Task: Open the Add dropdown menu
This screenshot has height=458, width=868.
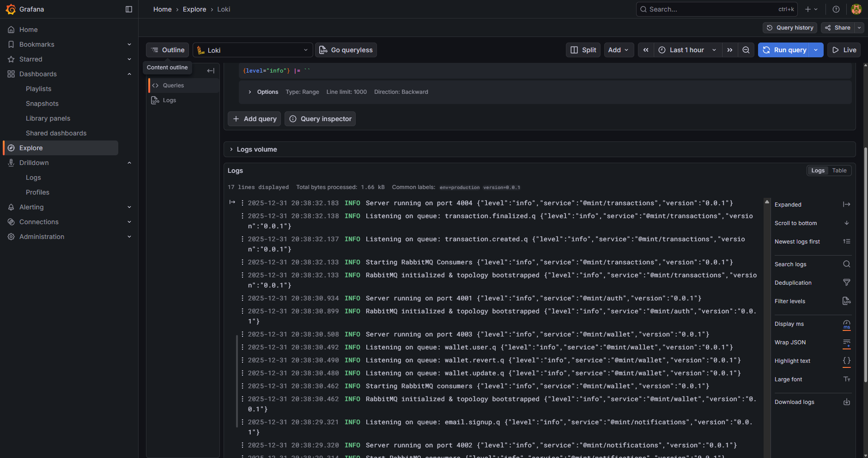Action: pos(619,50)
